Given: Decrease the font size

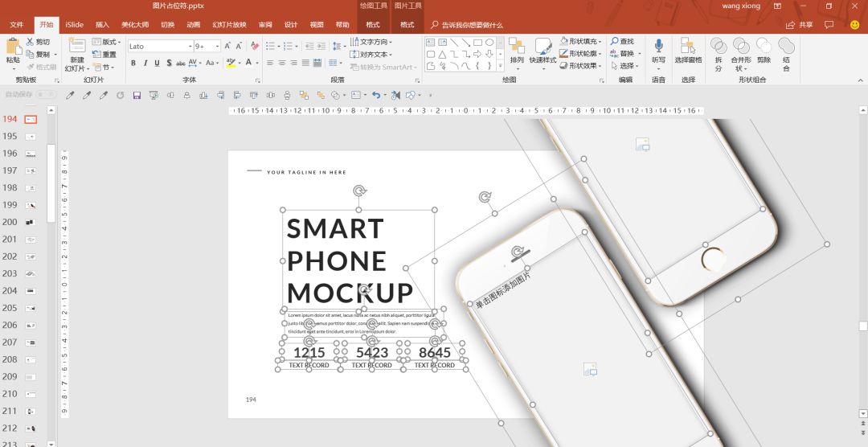Looking at the screenshot, I should point(240,46).
